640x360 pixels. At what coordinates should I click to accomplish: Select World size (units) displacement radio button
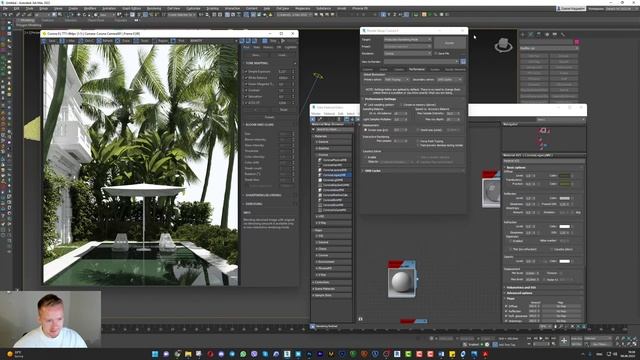(x=418, y=130)
